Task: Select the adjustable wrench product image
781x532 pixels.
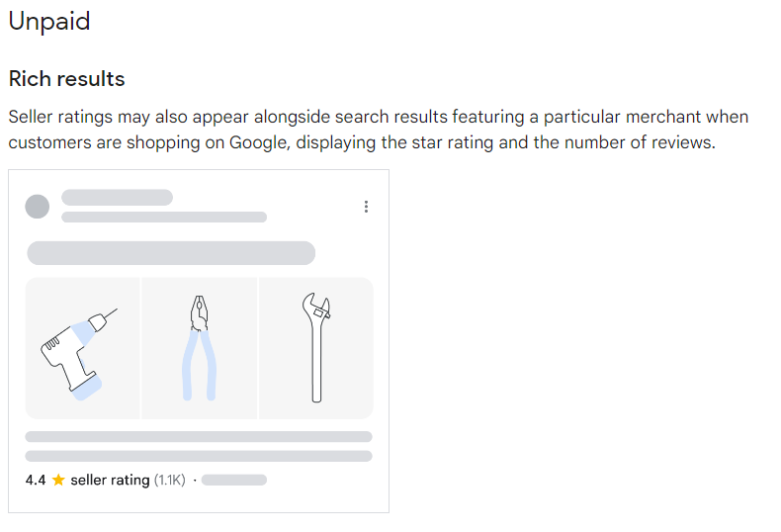Action: pos(315,348)
